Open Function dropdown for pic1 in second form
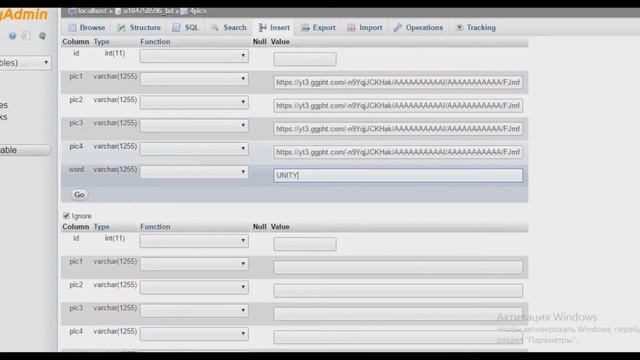This screenshot has width=640, height=360. tap(194, 264)
